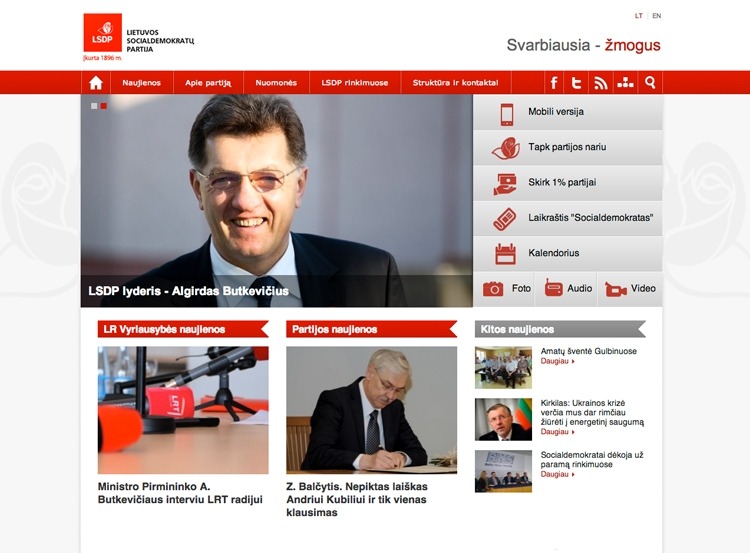Image resolution: width=750 pixels, height=553 pixels.
Task: Open the LRT microphone news thumbnail
Action: (x=183, y=410)
